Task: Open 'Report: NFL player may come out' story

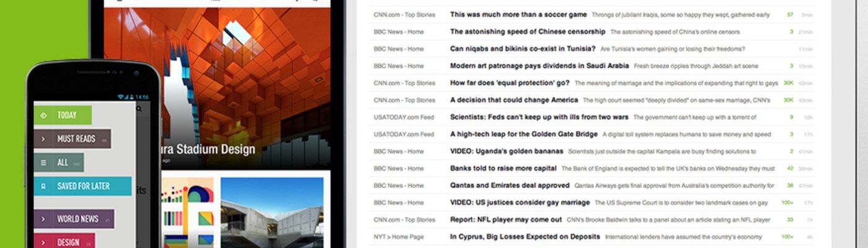Action: [505, 219]
